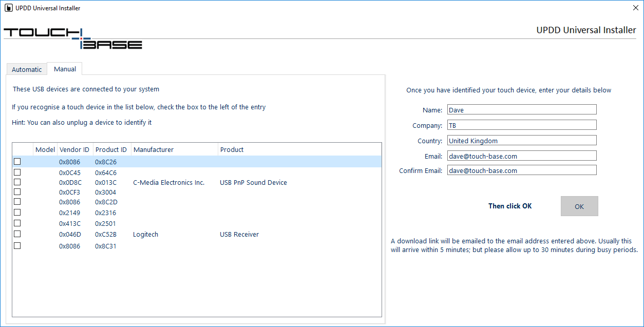Viewport: 644px width, 327px height.
Task: Click into the Company input field
Action: [522, 125]
